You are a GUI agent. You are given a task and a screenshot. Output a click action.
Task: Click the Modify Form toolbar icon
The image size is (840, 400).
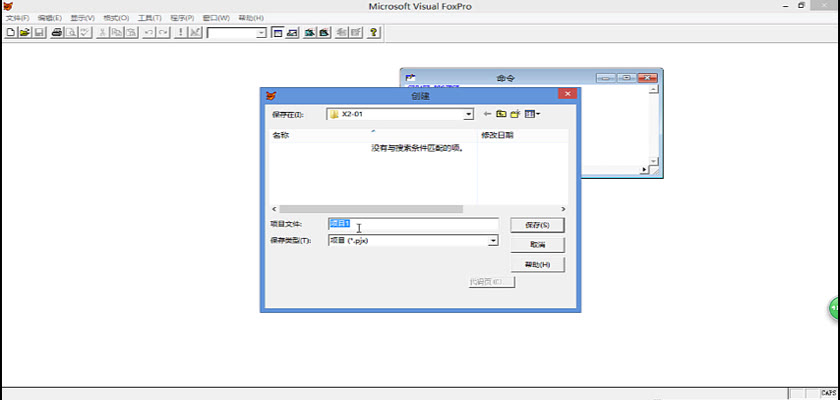[195, 33]
